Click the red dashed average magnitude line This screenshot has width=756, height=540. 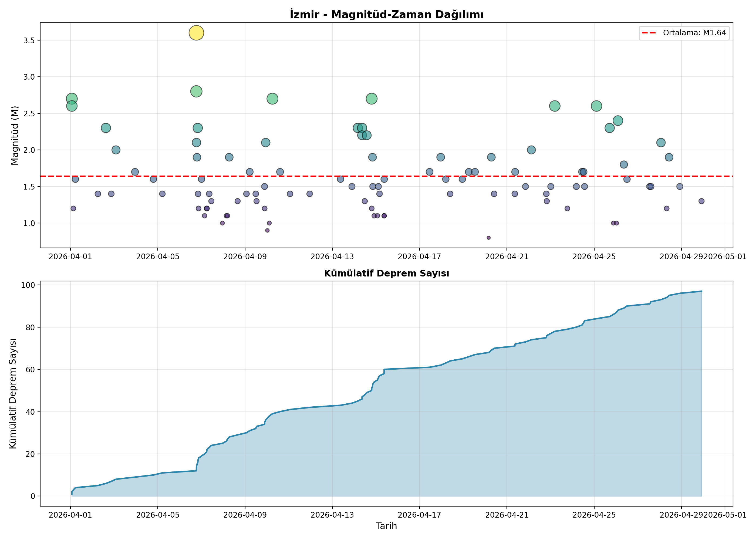pyautogui.click(x=386, y=176)
